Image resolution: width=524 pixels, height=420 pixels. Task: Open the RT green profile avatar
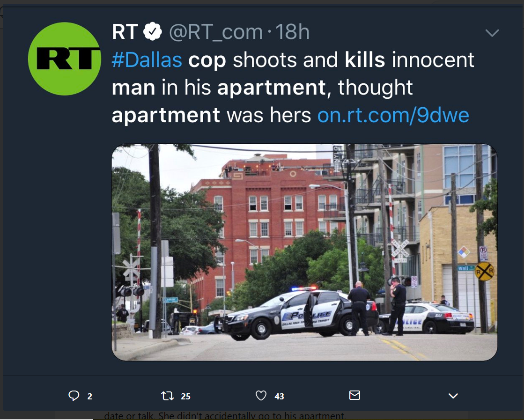point(65,59)
